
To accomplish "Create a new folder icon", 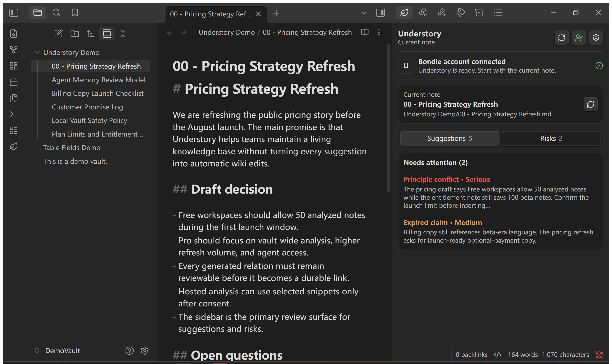I will tap(75, 34).
